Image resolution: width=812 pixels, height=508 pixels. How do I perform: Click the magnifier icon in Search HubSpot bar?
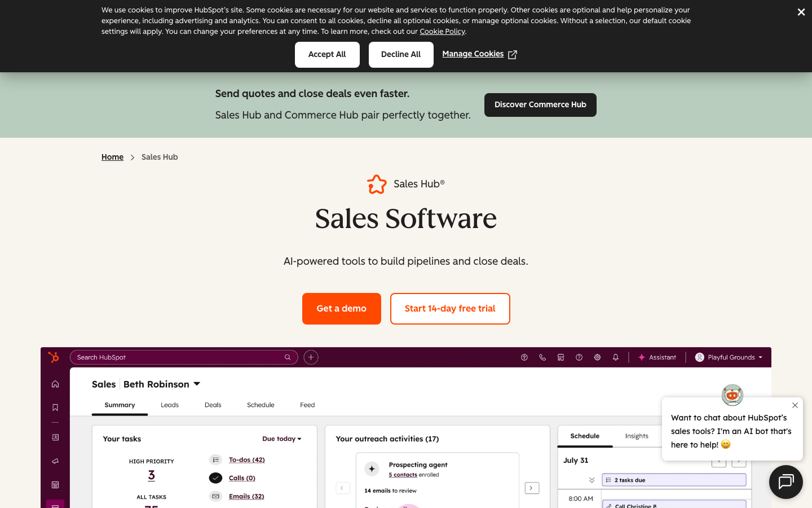pos(288,357)
